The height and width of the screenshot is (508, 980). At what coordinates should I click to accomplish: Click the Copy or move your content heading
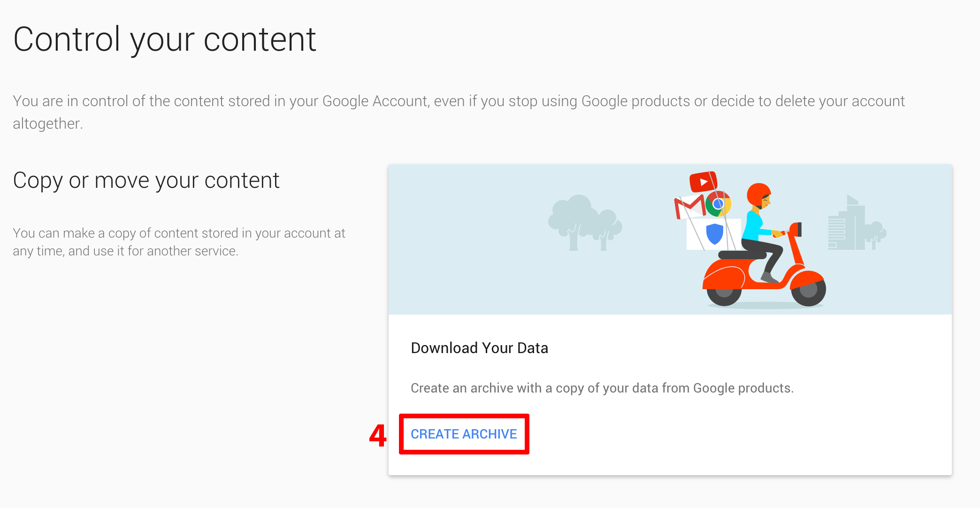(x=146, y=181)
